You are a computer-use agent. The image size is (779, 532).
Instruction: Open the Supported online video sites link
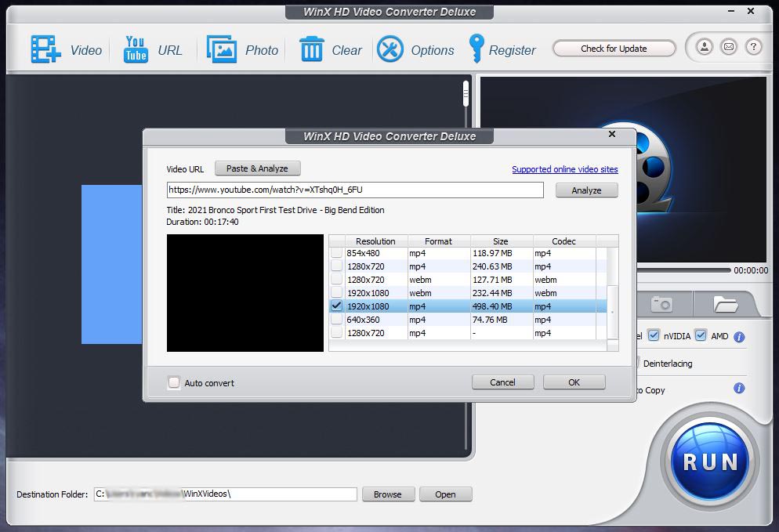click(x=564, y=169)
